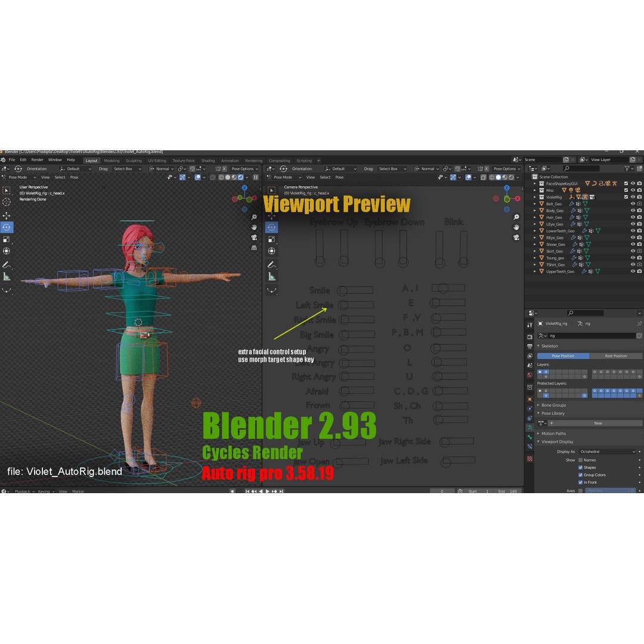Expand Body_Geo in the outliner
Image resolution: width=644 pixels, height=644 pixels.
(x=535, y=210)
